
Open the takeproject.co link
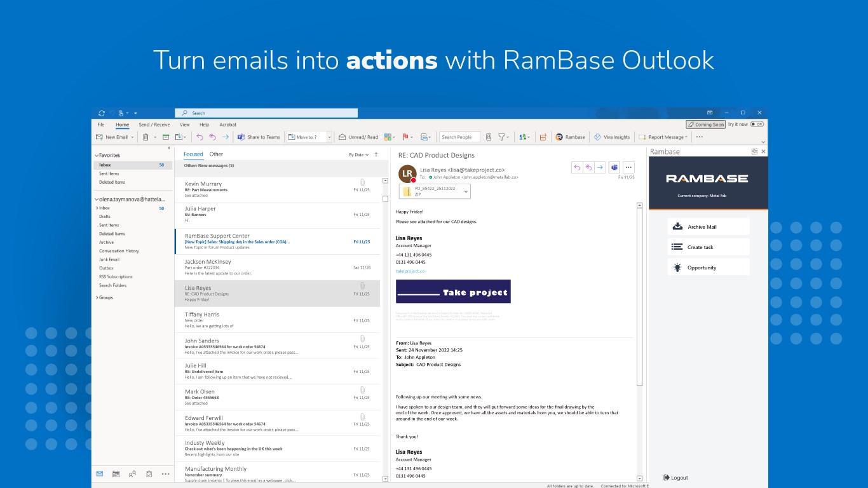pos(410,271)
